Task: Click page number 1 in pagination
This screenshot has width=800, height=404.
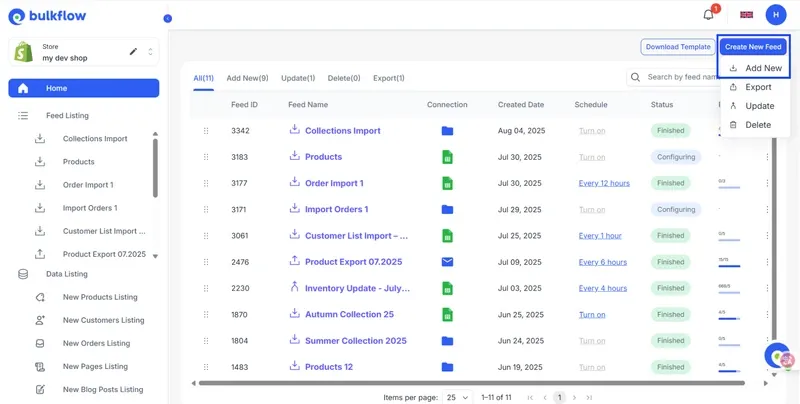Action: point(560,397)
